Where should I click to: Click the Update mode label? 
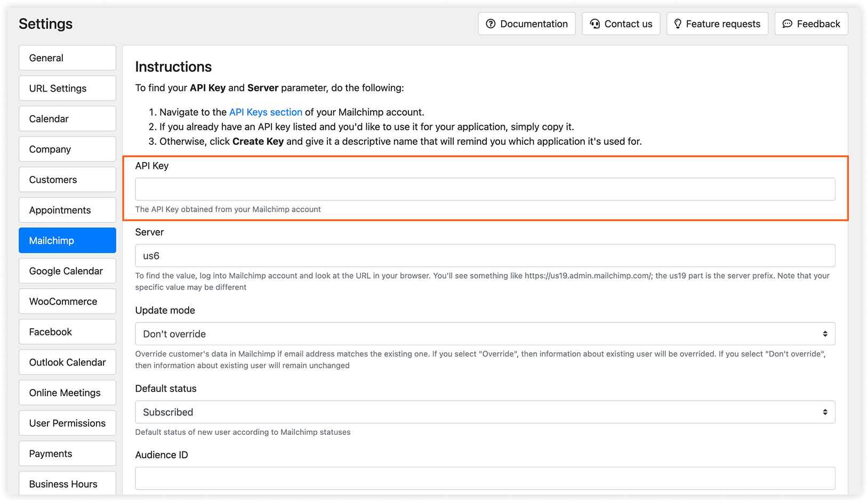(x=165, y=311)
